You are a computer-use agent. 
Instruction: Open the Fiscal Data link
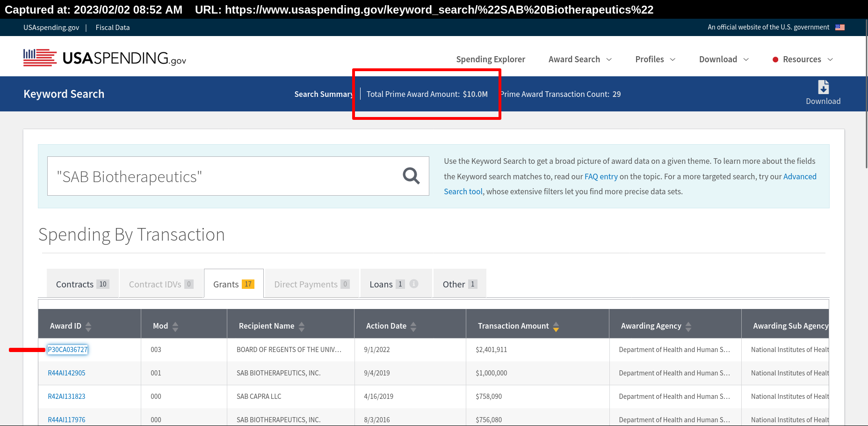click(x=113, y=28)
